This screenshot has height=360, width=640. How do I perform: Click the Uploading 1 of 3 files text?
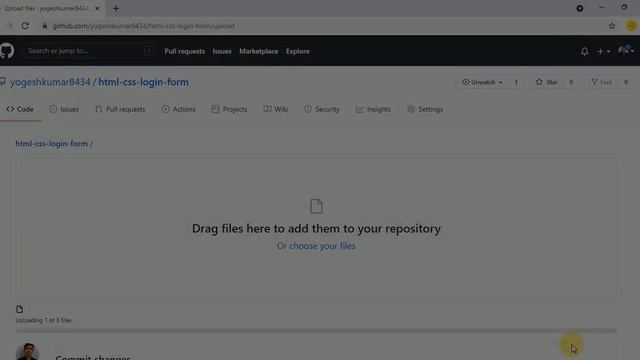[43, 320]
